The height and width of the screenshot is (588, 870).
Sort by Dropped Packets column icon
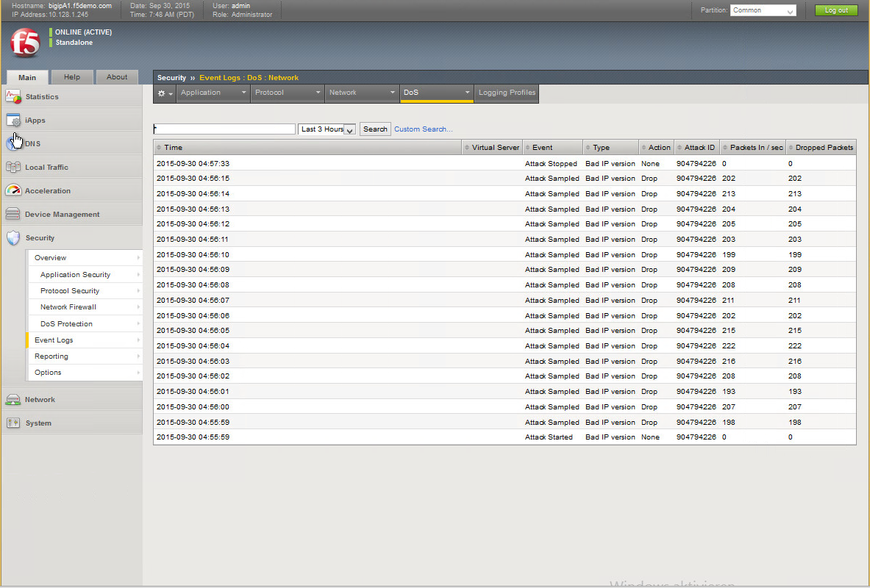coord(791,148)
